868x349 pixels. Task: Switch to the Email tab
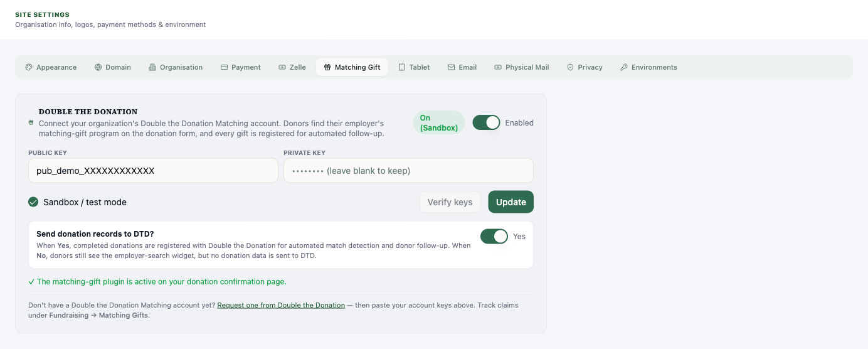point(462,67)
